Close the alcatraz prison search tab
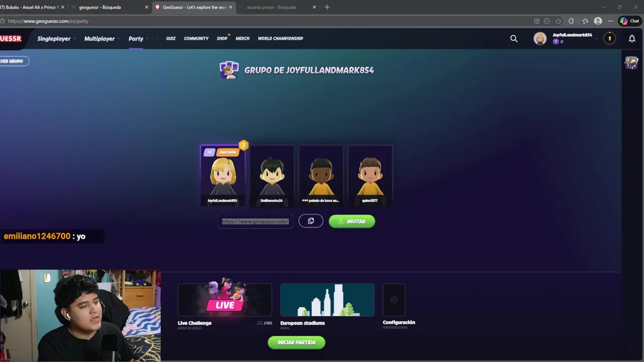This screenshot has width=644, height=362. [314, 7]
